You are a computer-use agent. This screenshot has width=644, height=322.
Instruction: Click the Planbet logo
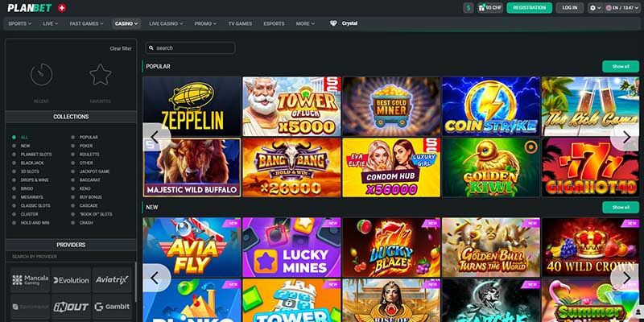[30, 8]
